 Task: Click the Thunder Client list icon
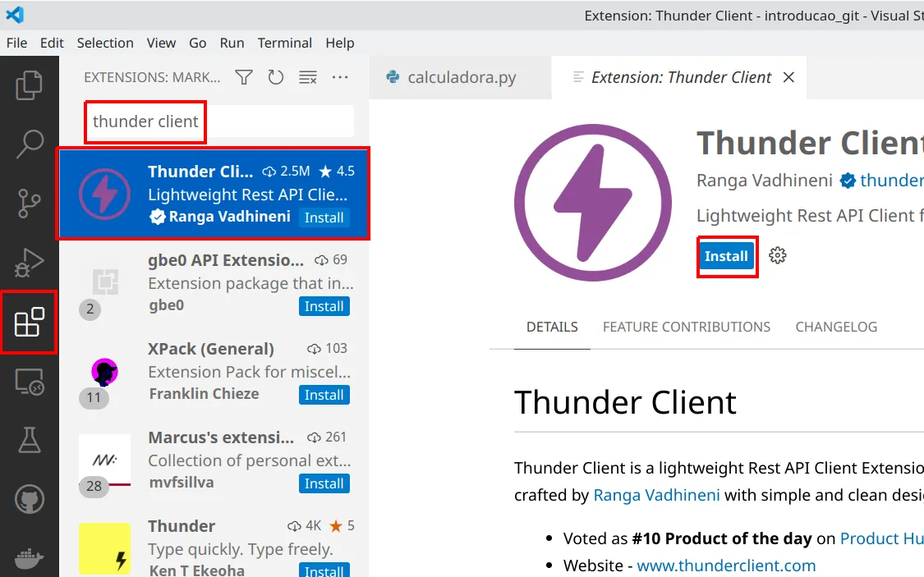pos(105,194)
